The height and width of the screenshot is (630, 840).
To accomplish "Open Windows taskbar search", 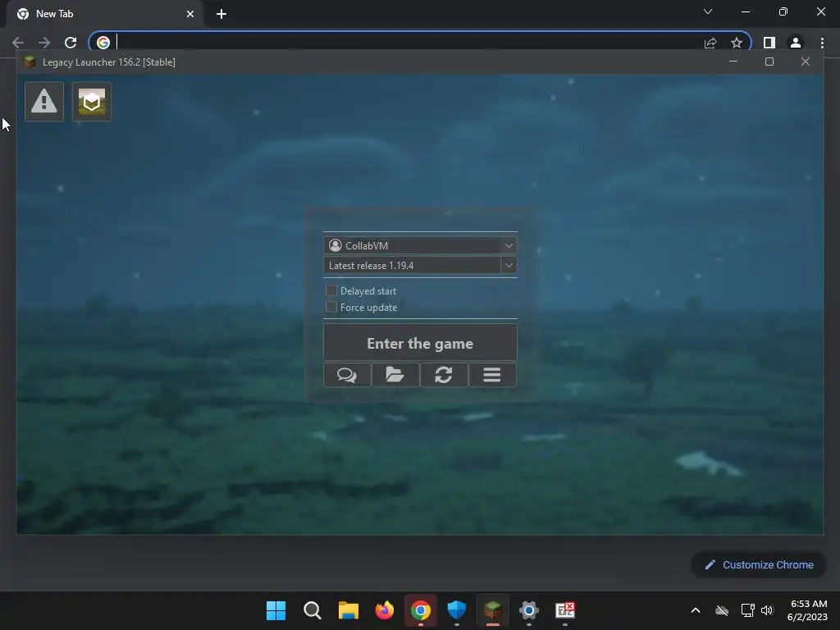I will pos(313,610).
